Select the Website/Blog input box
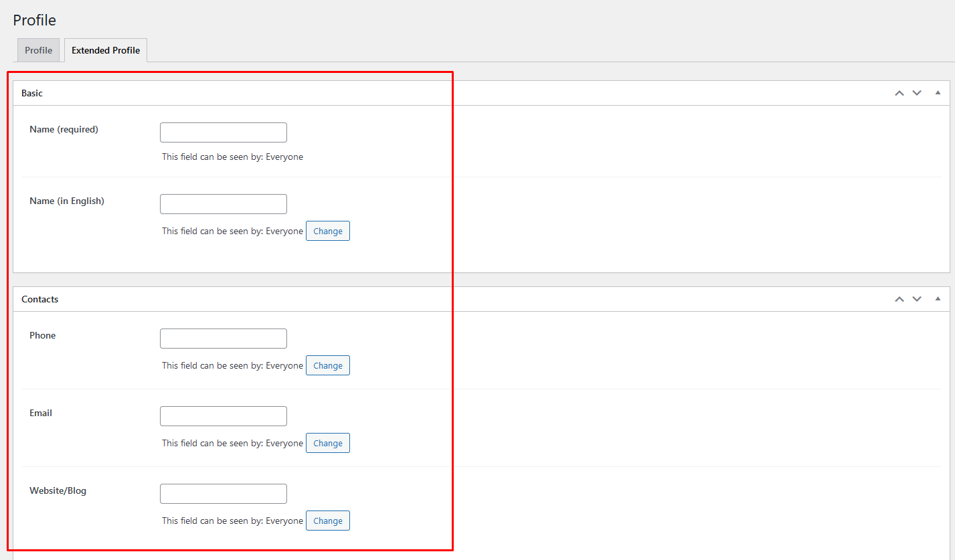Image resolution: width=955 pixels, height=560 pixels. 224,494
